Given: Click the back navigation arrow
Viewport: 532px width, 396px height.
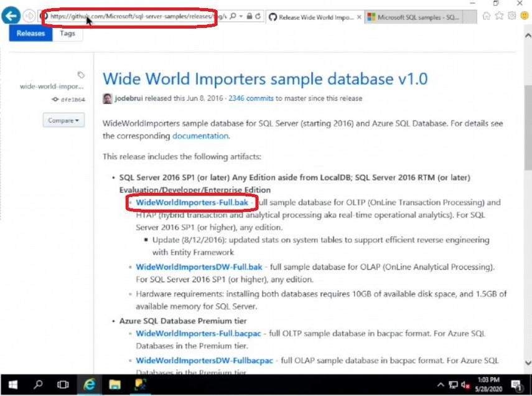Looking at the screenshot, I should [x=11, y=16].
